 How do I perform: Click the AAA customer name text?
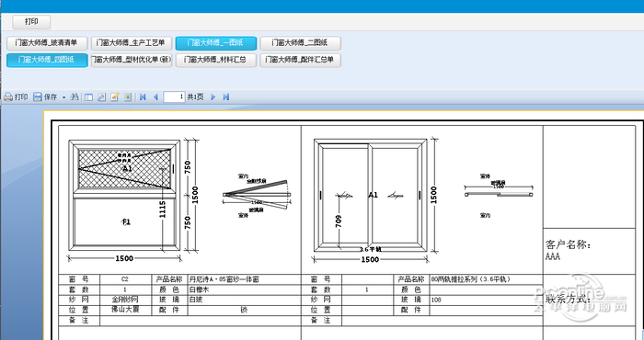[552, 256]
